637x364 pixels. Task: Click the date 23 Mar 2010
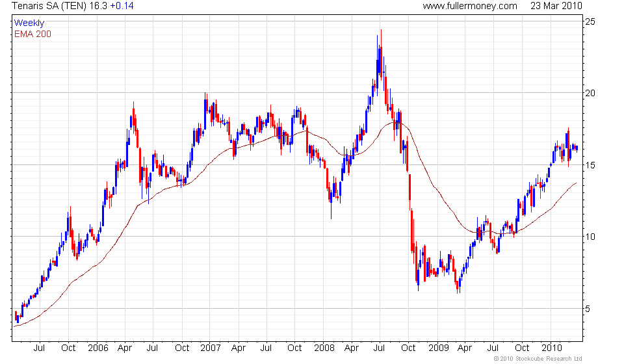556,6
